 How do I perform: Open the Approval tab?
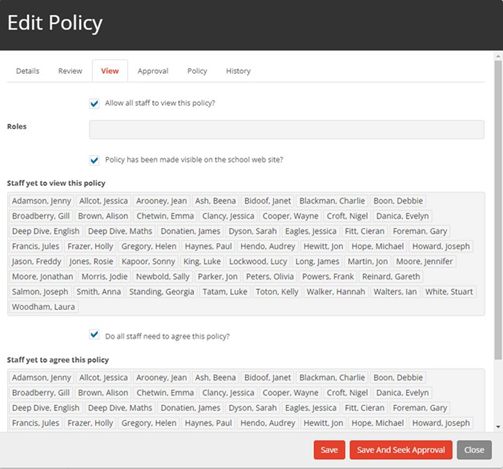coord(153,71)
